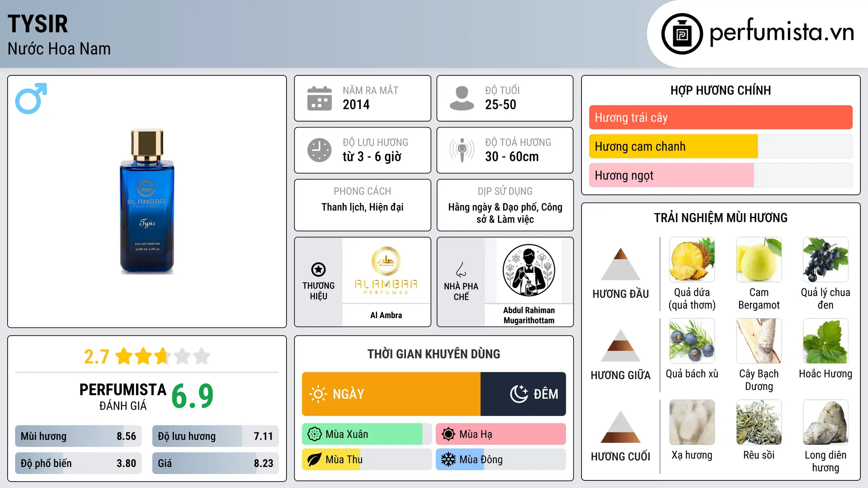
Task: Open the Quả dứa pineapple note image
Action: pyautogui.click(x=692, y=260)
